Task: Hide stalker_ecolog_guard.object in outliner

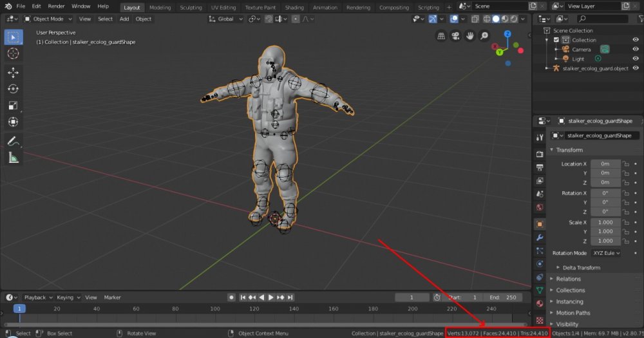Action: (636, 68)
